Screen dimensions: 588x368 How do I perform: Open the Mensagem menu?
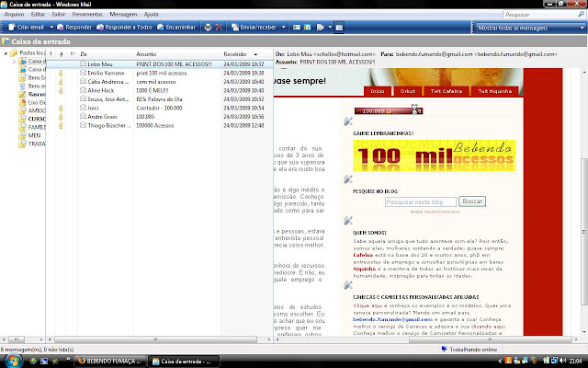click(x=123, y=15)
